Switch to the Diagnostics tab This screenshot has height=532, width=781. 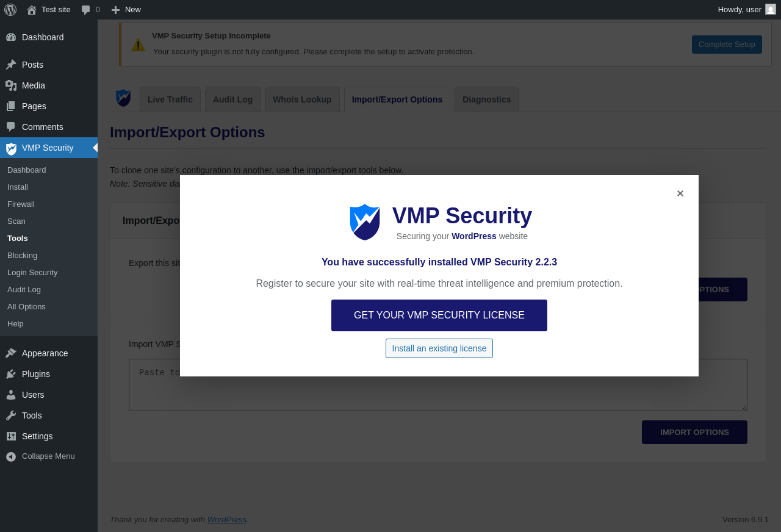(x=487, y=99)
